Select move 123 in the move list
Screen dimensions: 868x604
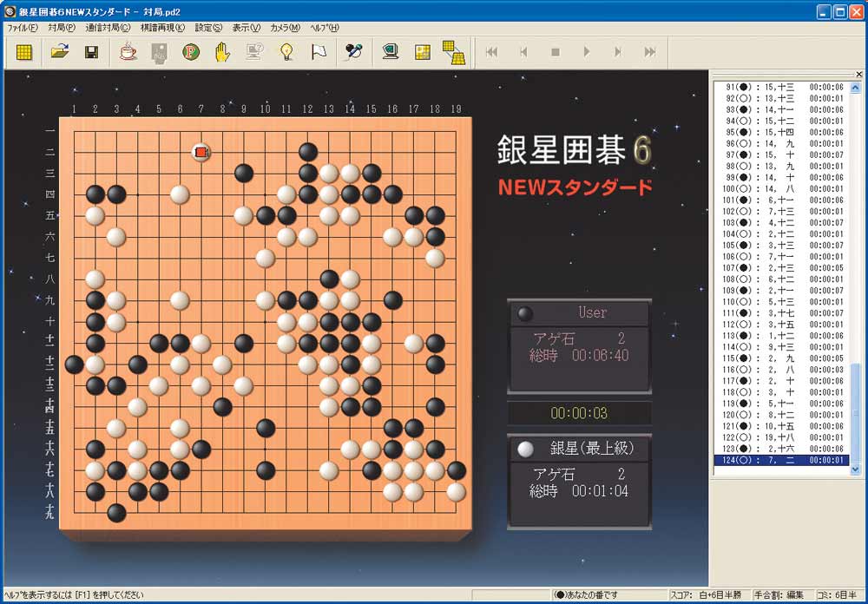(782, 449)
